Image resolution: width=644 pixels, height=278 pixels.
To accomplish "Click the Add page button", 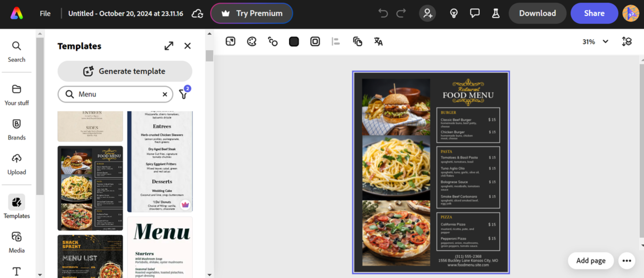I will pyautogui.click(x=591, y=261).
